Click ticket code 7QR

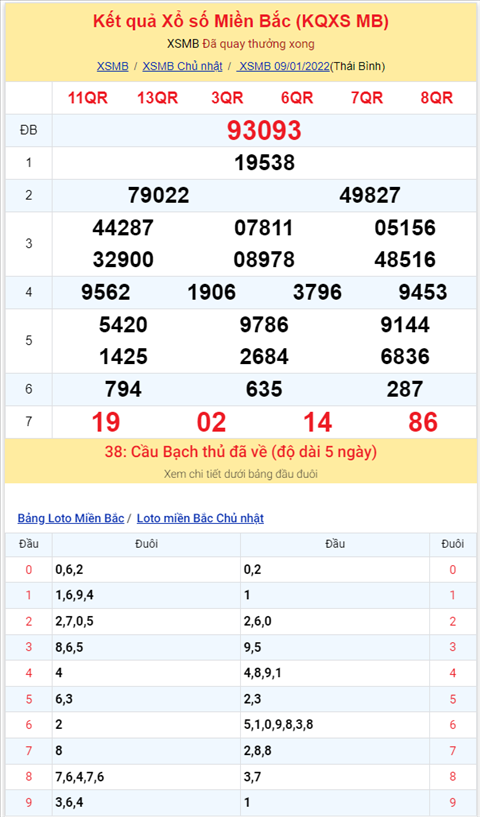tap(367, 97)
